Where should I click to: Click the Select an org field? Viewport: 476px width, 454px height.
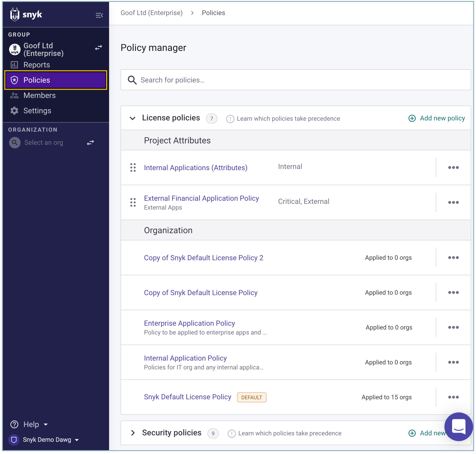tap(44, 143)
